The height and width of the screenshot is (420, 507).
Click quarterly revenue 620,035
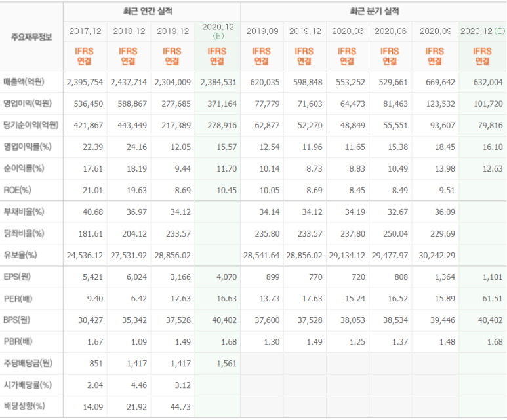click(x=265, y=83)
